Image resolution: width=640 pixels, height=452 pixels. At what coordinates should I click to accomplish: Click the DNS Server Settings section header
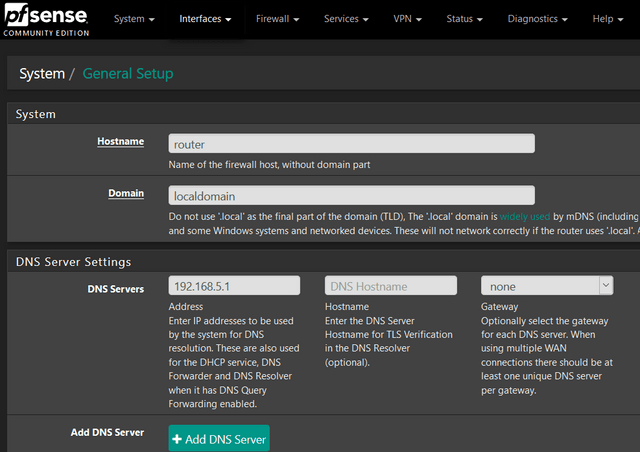pyautogui.click(x=73, y=262)
